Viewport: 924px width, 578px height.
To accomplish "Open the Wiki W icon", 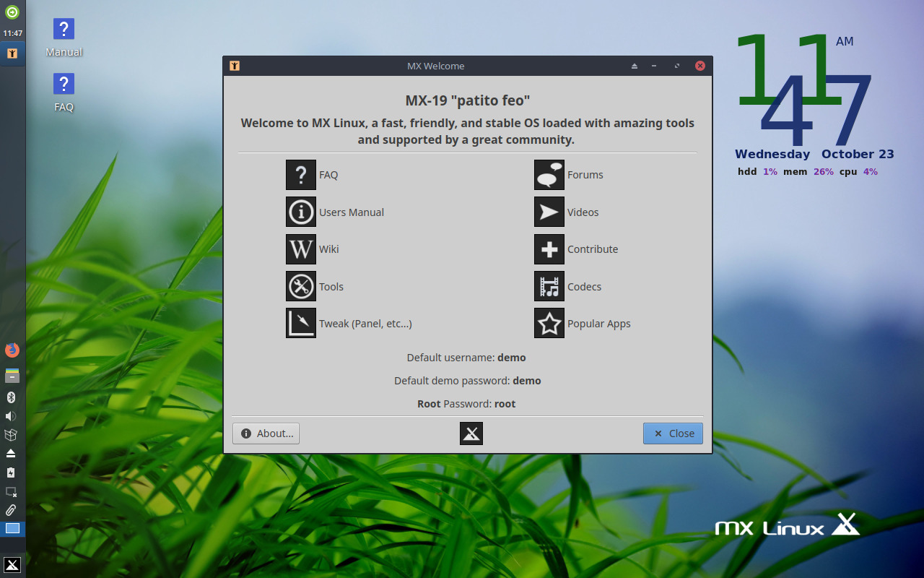I will click(301, 249).
